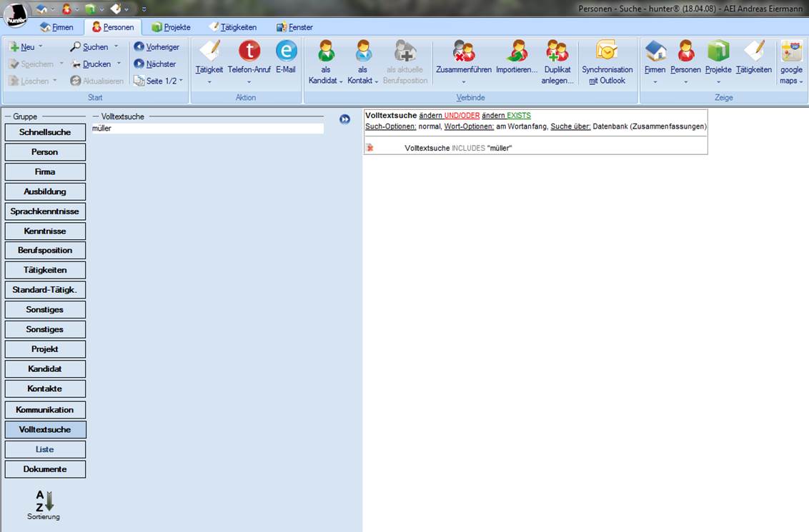The height and width of the screenshot is (532, 809).
Task: Click the Telefon-Anruf icon
Action: [249, 51]
